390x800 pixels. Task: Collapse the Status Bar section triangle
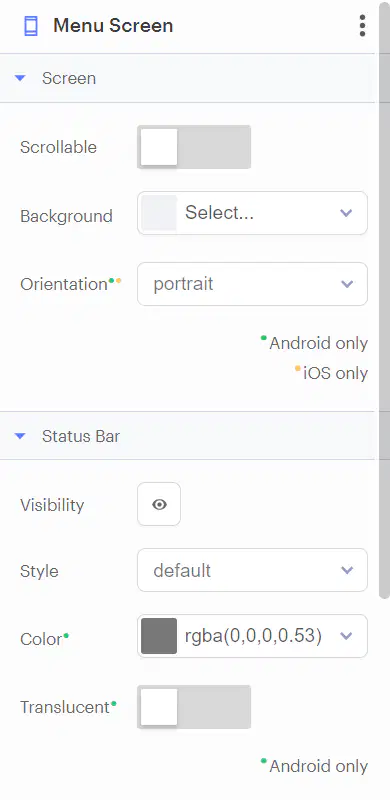coord(20,436)
